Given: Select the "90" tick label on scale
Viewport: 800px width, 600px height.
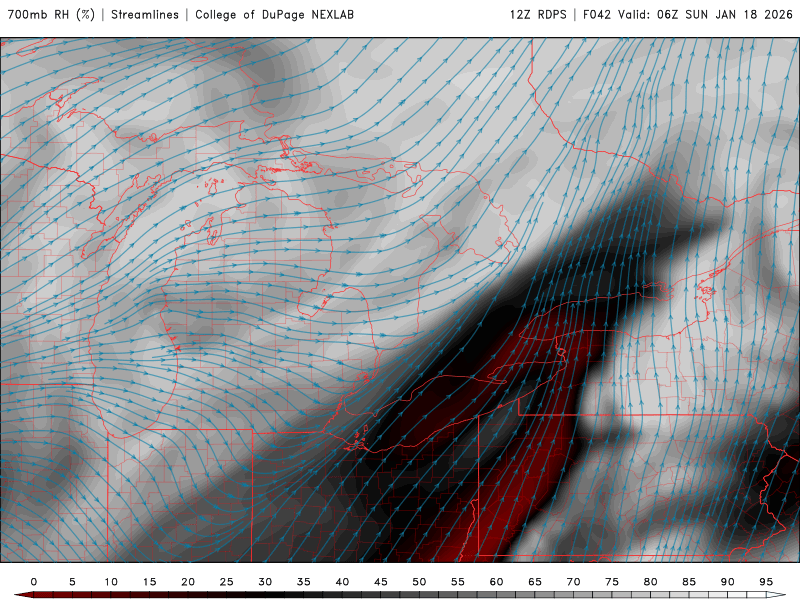Looking at the screenshot, I should click(728, 582).
